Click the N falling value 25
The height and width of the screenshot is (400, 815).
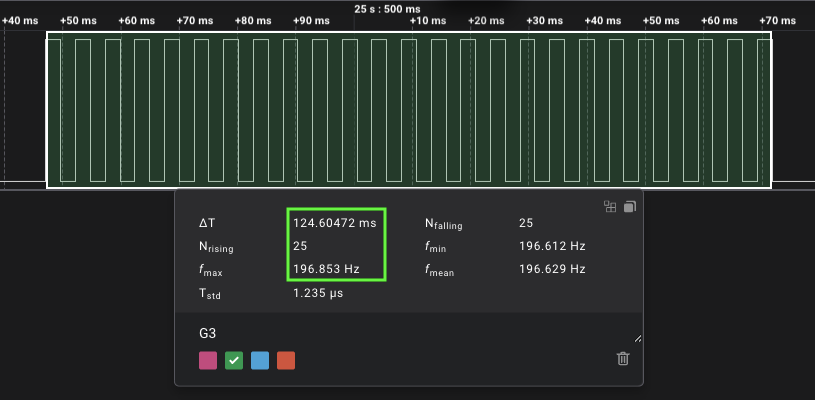(x=526, y=223)
